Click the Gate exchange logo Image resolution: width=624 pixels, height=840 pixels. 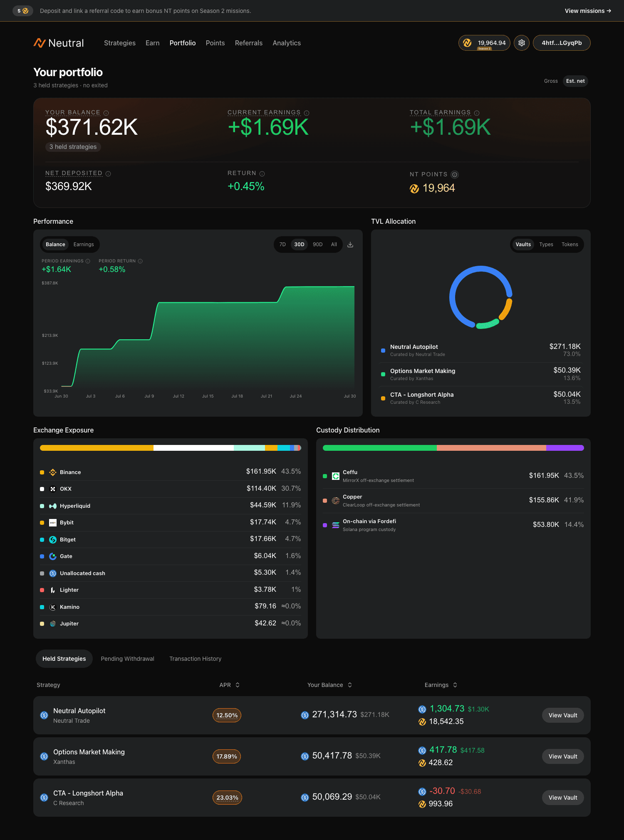[53, 556]
